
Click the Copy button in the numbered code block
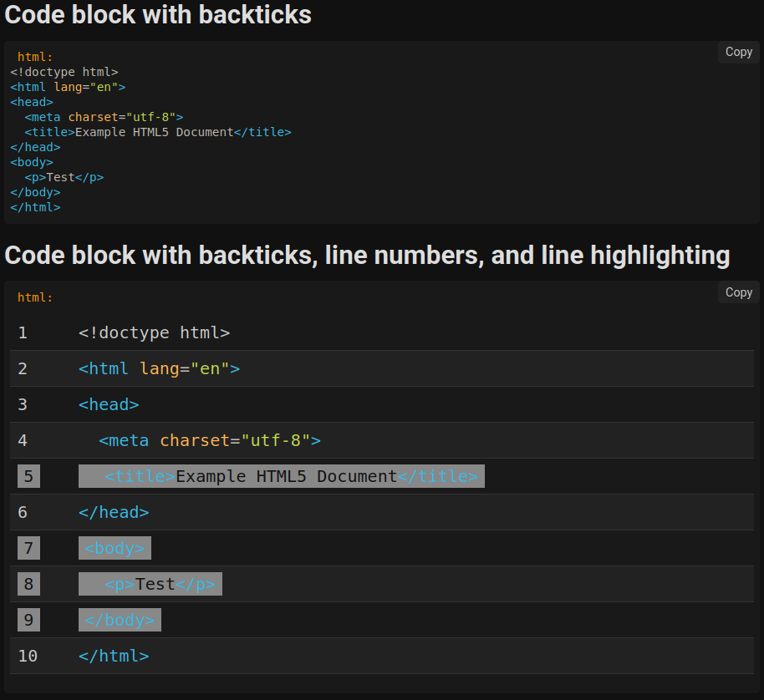[738, 292]
